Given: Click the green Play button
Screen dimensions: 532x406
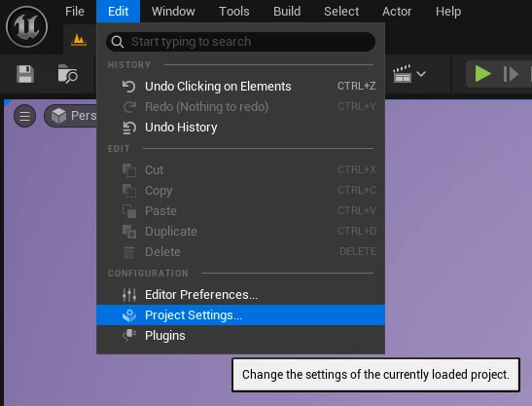Looking at the screenshot, I should [482, 74].
